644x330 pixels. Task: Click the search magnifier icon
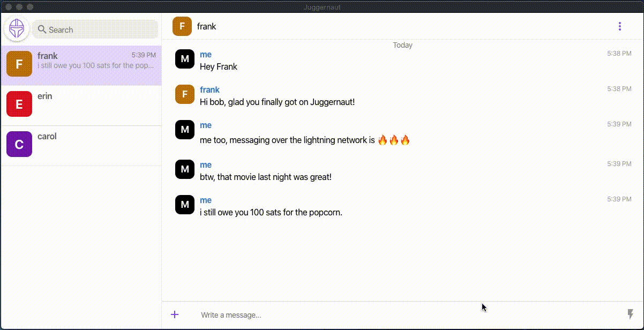[x=42, y=29]
